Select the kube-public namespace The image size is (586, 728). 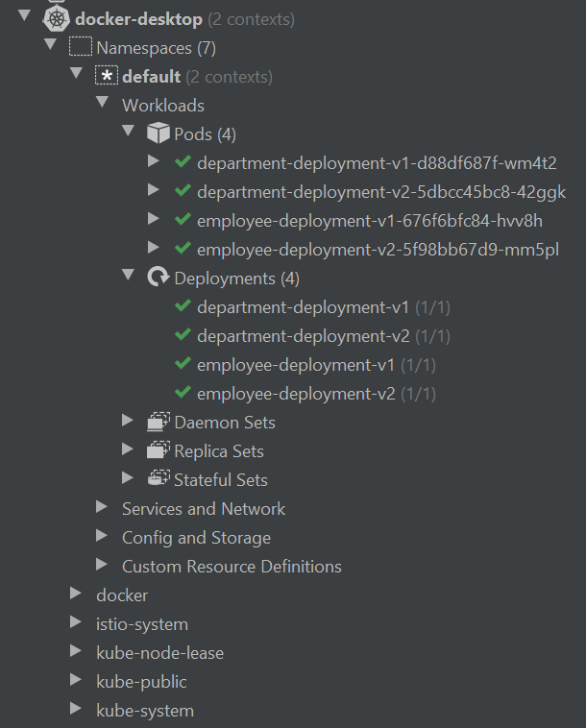tap(141, 682)
